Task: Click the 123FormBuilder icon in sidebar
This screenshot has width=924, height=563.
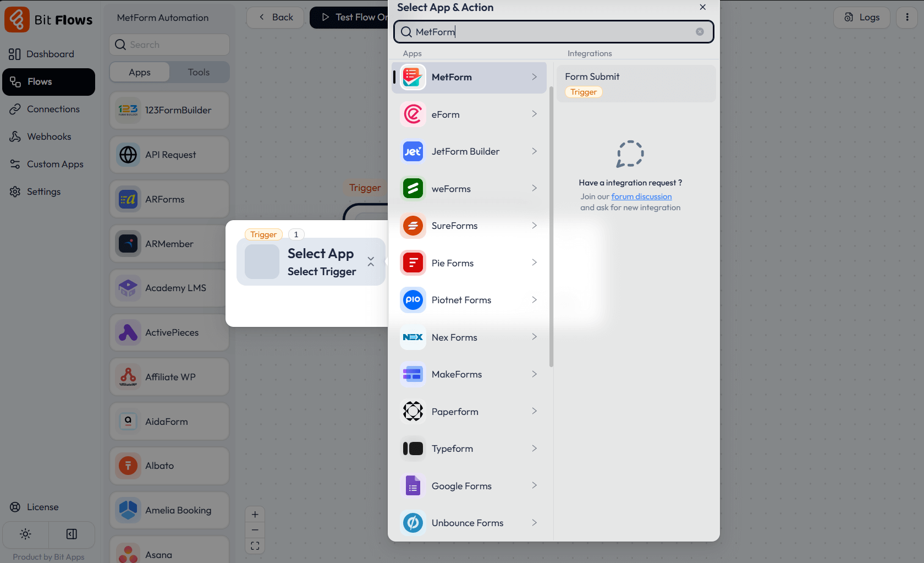Action: pos(128,110)
